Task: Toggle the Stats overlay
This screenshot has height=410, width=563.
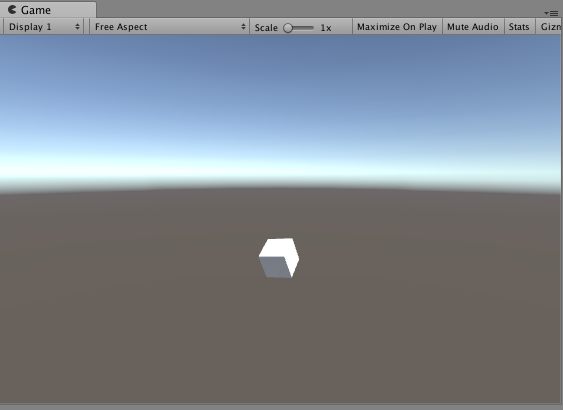Action: pos(519,27)
